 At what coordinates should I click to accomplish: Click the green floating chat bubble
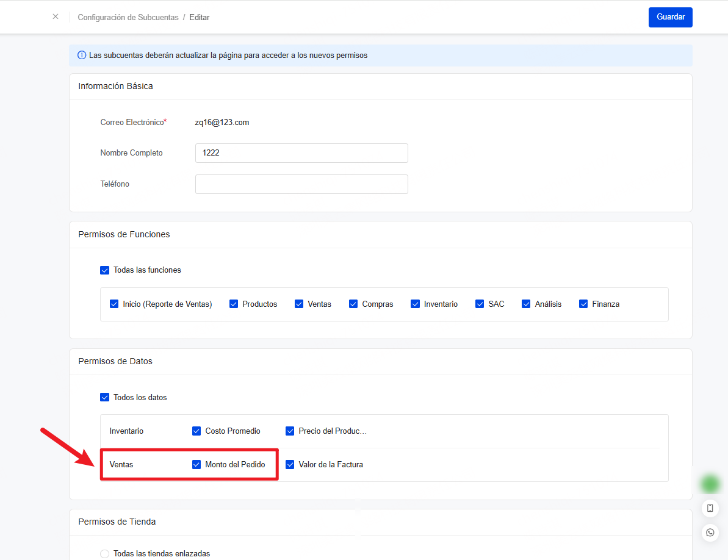click(710, 484)
